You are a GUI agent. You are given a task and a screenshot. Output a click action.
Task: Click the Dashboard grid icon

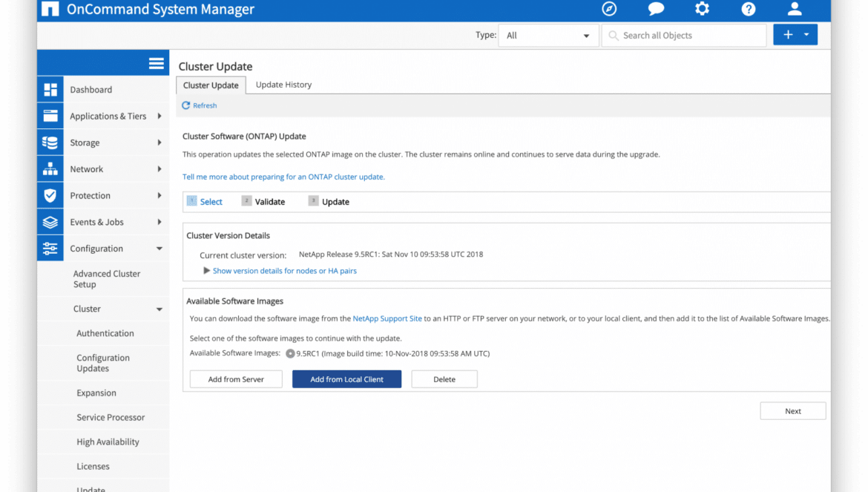click(50, 90)
